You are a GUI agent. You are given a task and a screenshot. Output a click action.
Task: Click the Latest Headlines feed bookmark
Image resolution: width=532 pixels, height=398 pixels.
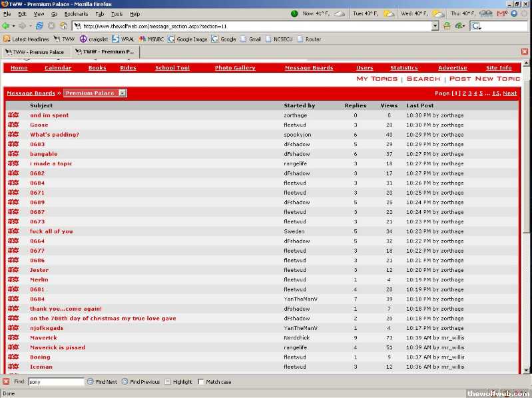tap(26, 39)
